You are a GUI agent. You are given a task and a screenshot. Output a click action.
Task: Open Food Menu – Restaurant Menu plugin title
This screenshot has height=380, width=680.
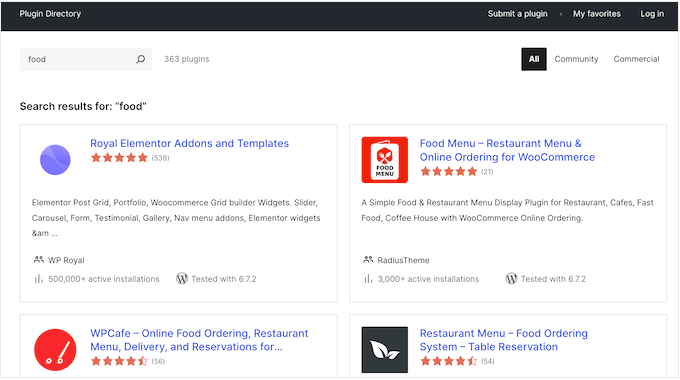click(x=507, y=150)
